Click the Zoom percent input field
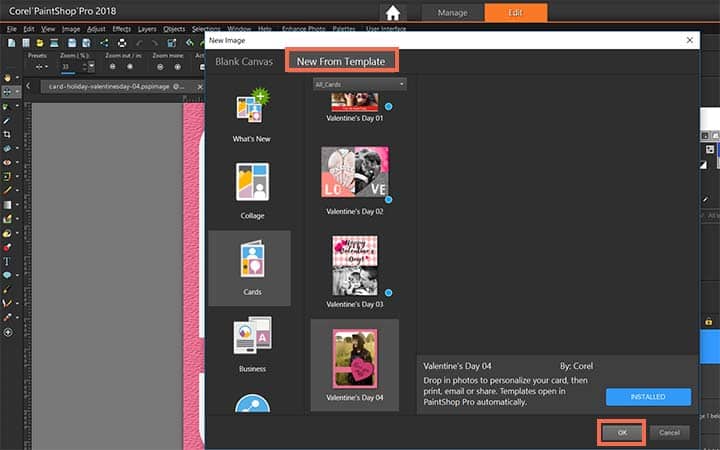This screenshot has width=720, height=450. (71, 67)
